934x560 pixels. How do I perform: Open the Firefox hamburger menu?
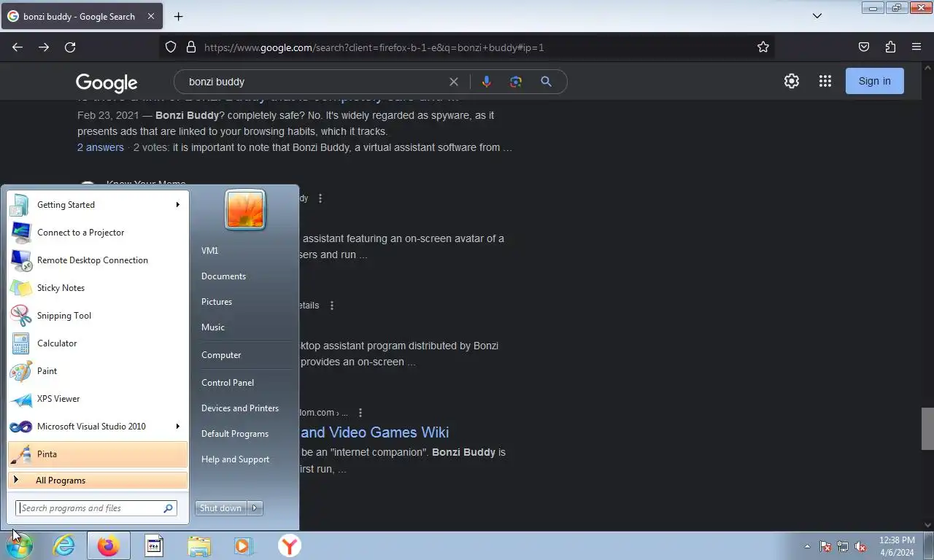tap(916, 47)
